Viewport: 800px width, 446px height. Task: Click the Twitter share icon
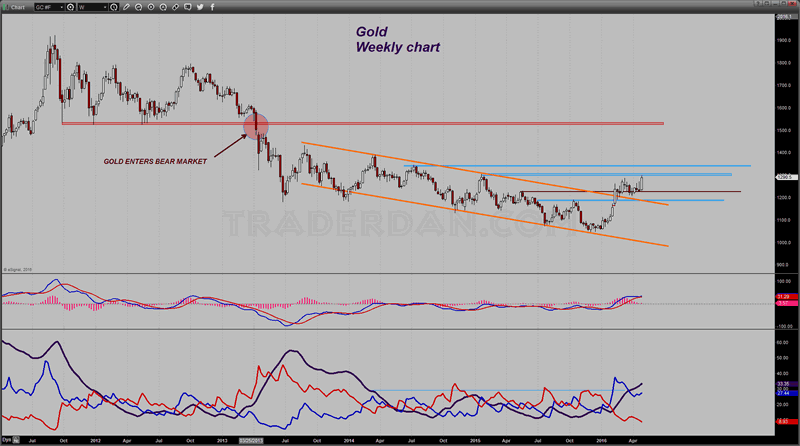click(200, 7)
